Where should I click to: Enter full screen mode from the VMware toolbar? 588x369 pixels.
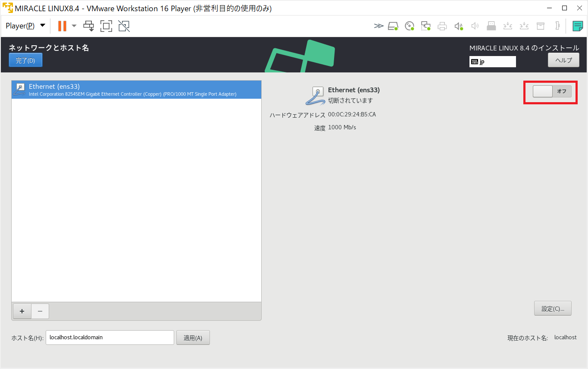[106, 26]
